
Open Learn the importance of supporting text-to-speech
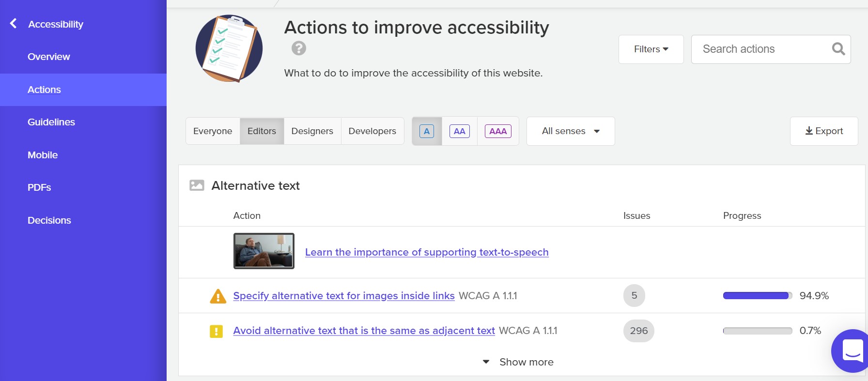tap(427, 252)
